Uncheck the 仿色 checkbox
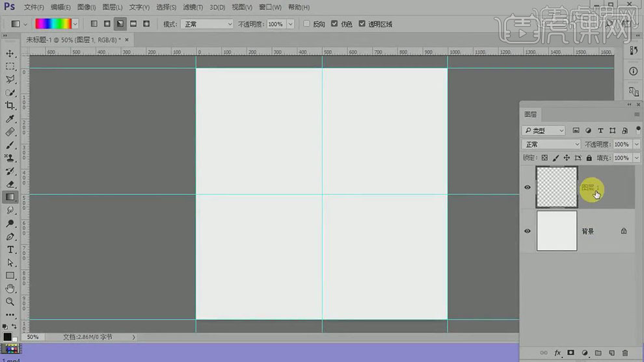Image resolution: width=644 pixels, height=362 pixels. point(334,24)
